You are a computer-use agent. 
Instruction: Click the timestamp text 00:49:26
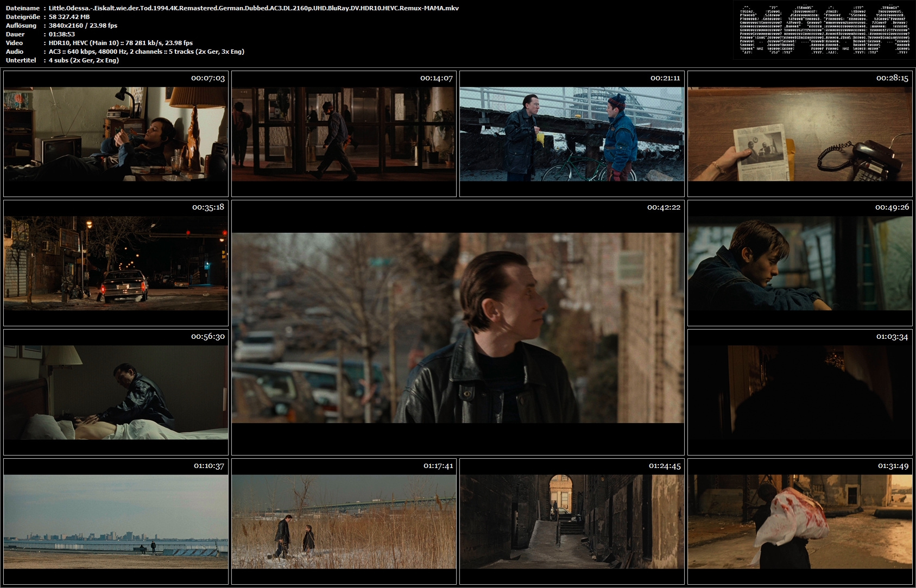pos(892,207)
